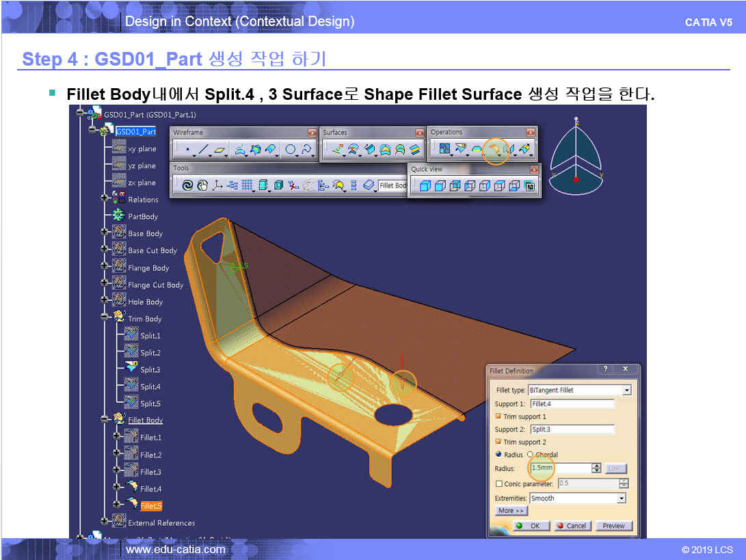This screenshot has width=746, height=560.
Task: Open the Fillet Body selector in Tools toolbar
Action: (x=392, y=185)
